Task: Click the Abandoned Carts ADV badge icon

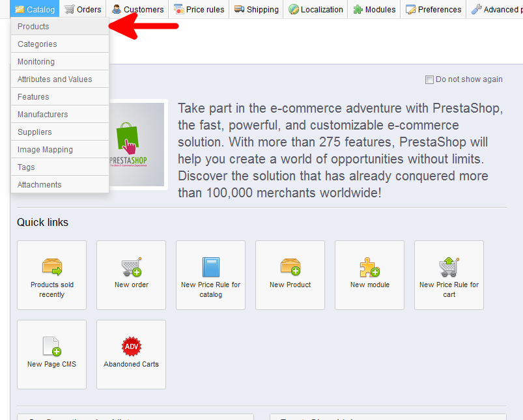Action: tap(132, 346)
